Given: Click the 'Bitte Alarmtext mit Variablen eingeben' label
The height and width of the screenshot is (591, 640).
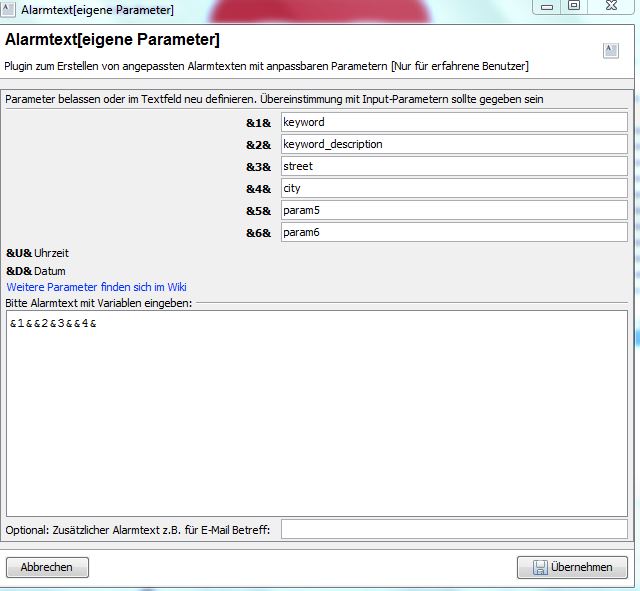Looking at the screenshot, I should pyautogui.click(x=99, y=303).
